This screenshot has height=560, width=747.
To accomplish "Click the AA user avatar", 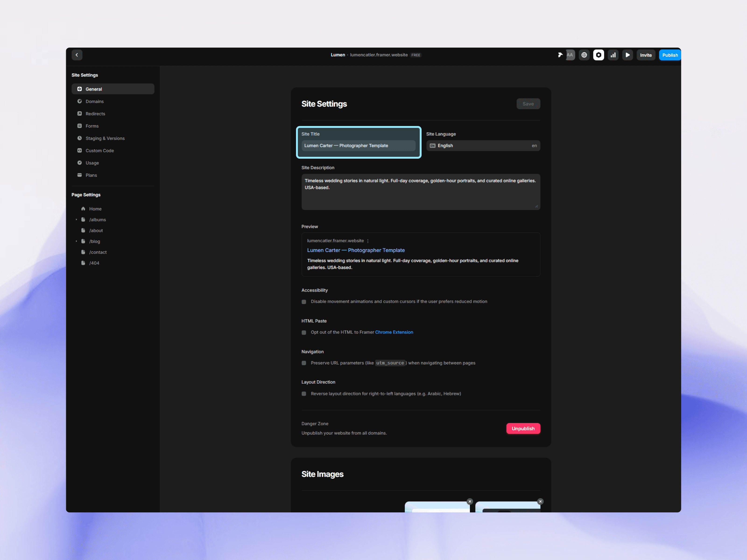I will point(570,55).
